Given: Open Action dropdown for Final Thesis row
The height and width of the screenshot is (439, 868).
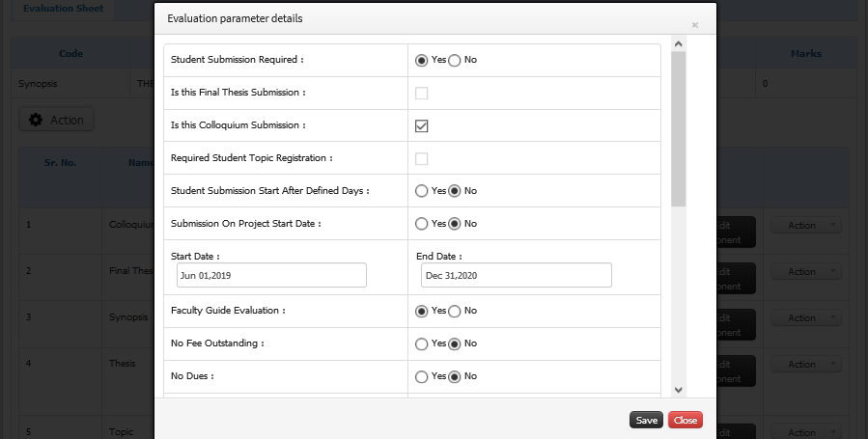Looking at the screenshot, I should pyautogui.click(x=806, y=272).
